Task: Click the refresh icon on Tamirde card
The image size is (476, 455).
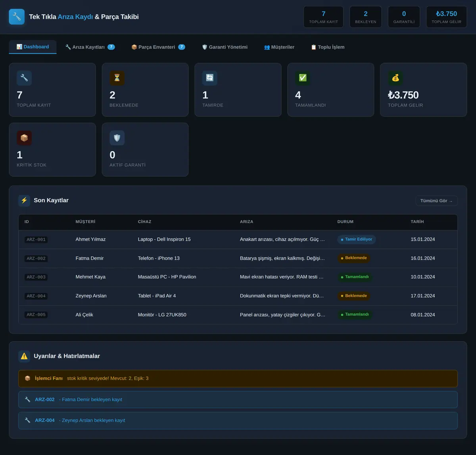Action: click(210, 78)
